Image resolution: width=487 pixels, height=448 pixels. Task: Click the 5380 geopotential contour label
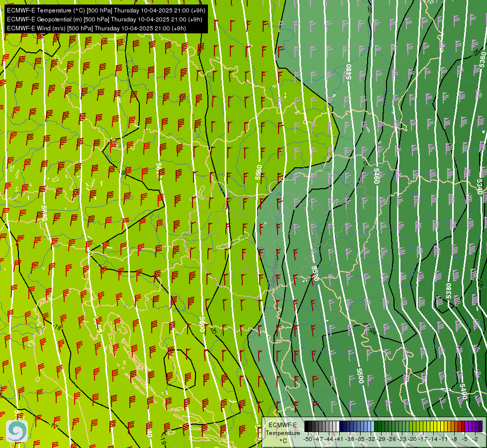point(449,291)
